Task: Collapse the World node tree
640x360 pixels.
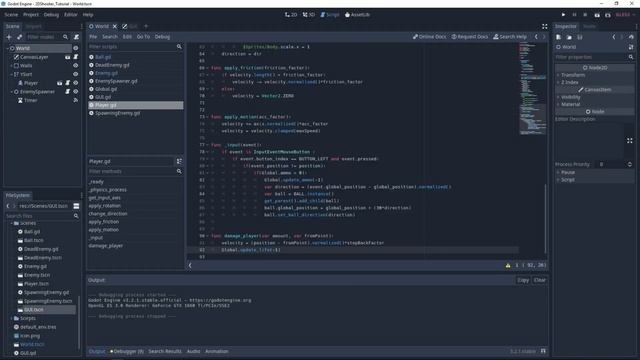Action: tap(7, 48)
